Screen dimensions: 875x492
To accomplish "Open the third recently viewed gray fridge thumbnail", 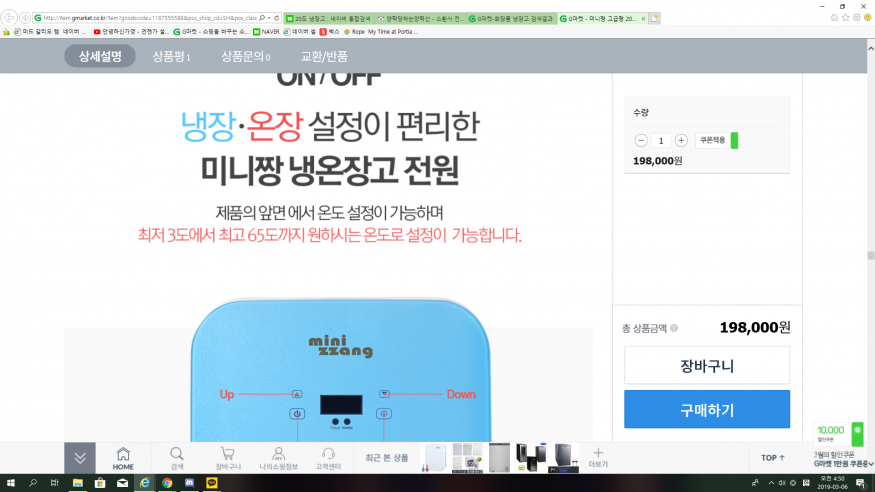I will click(x=499, y=458).
